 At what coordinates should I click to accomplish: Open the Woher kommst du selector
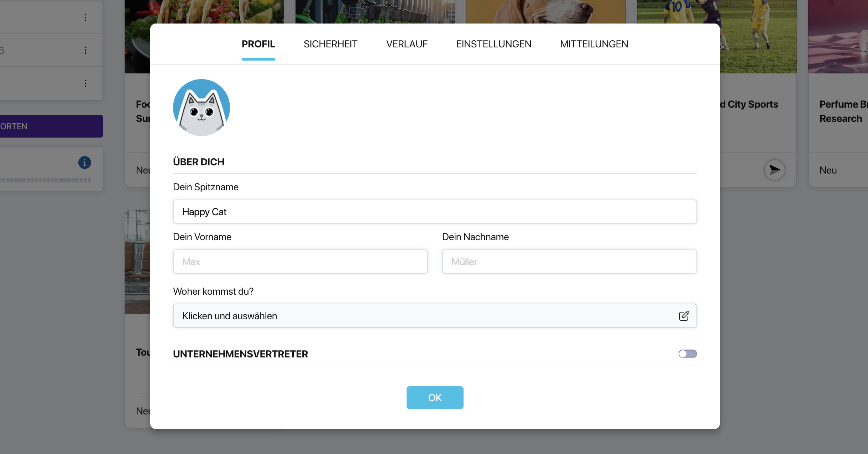click(x=435, y=316)
